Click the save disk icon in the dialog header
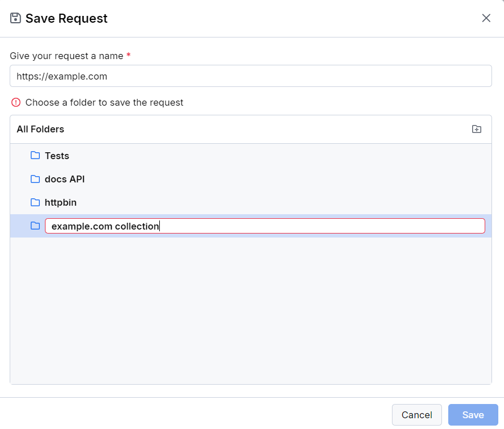504x429 pixels. click(16, 18)
